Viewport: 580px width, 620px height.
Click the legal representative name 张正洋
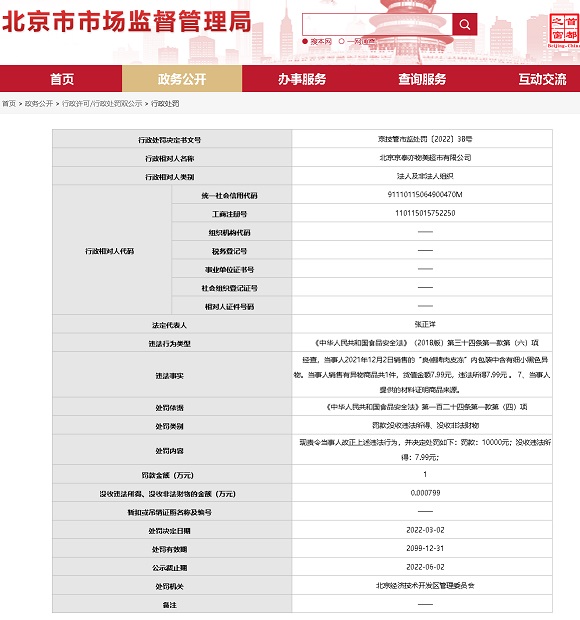(x=425, y=324)
